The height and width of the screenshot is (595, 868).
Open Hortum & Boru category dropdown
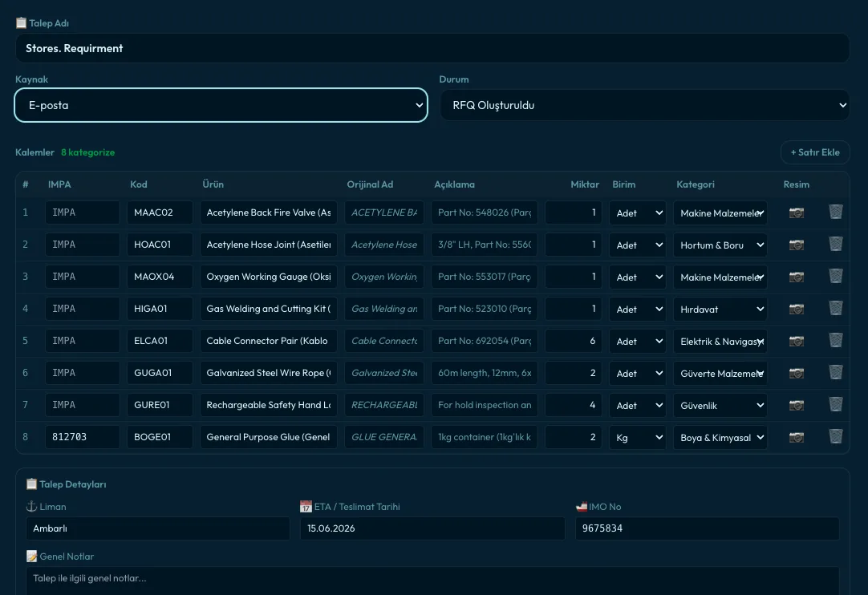coord(720,245)
